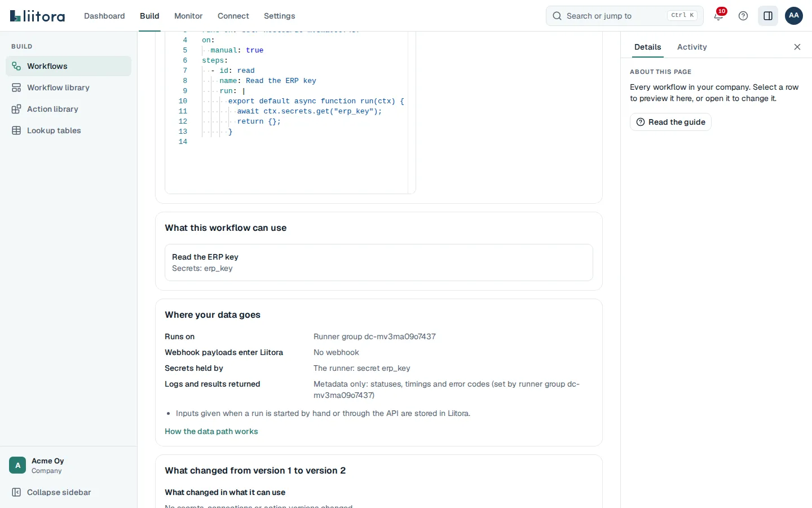This screenshot has width=812, height=508.
Task: Click the search magnifier icon
Action: (x=557, y=16)
